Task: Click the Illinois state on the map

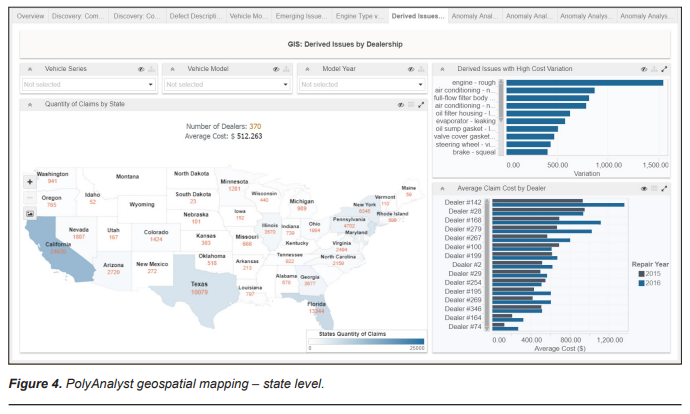Action: pos(270,231)
